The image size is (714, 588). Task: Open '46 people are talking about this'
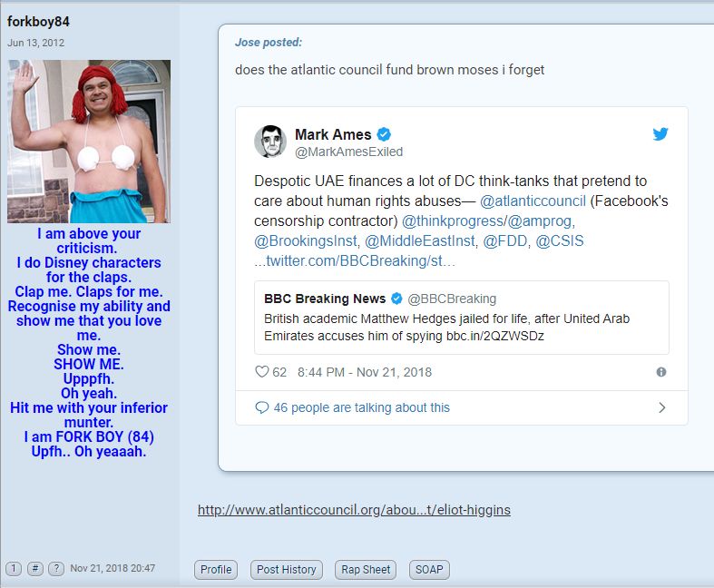click(x=362, y=407)
